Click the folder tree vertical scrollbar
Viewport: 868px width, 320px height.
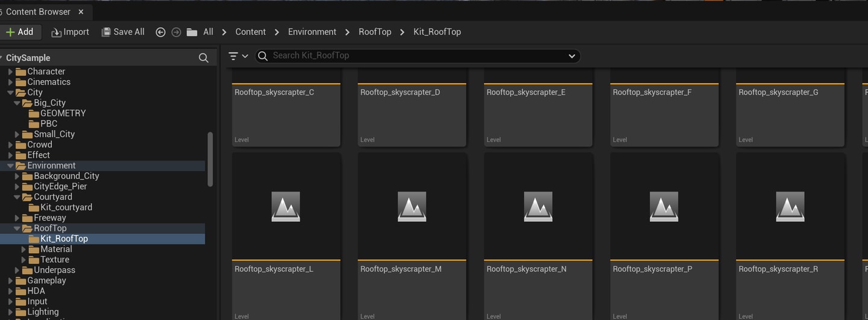point(210,159)
